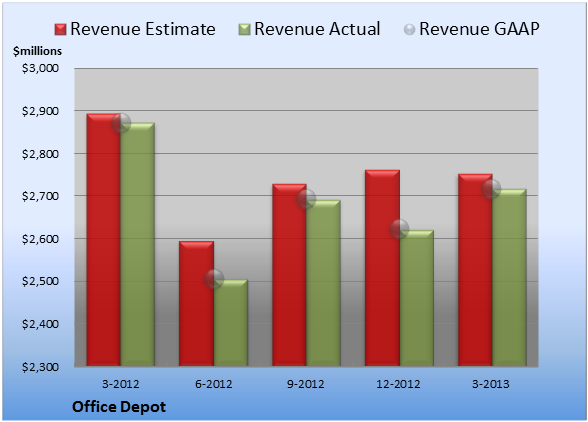This screenshot has height=422, width=588.
Task: Select the red estimate bar for 9-2012
Action: [x=290, y=275]
